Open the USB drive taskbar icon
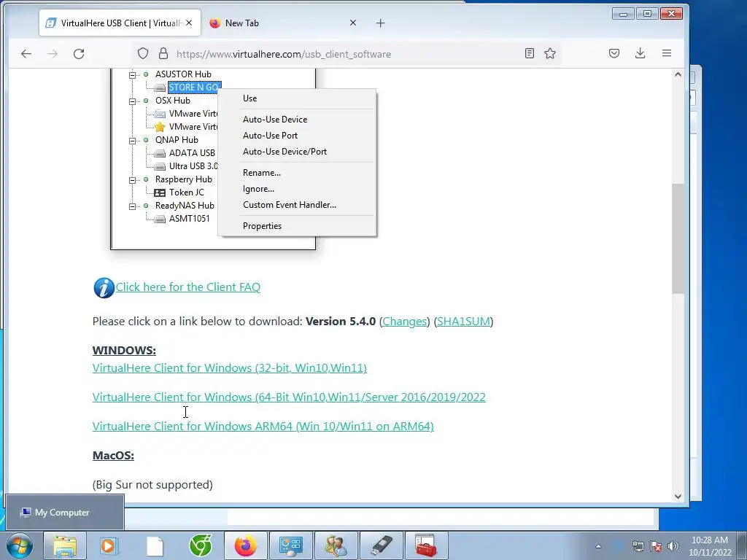 (x=381, y=545)
